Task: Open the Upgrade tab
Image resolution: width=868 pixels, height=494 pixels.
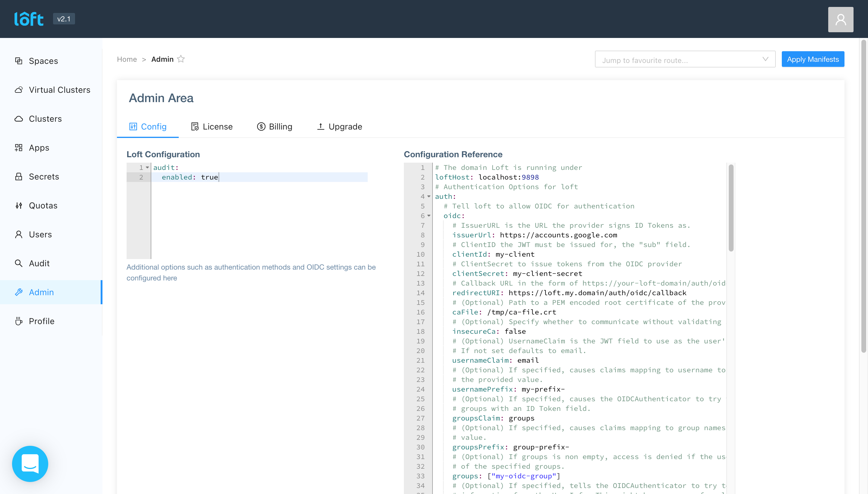Action: tap(339, 127)
